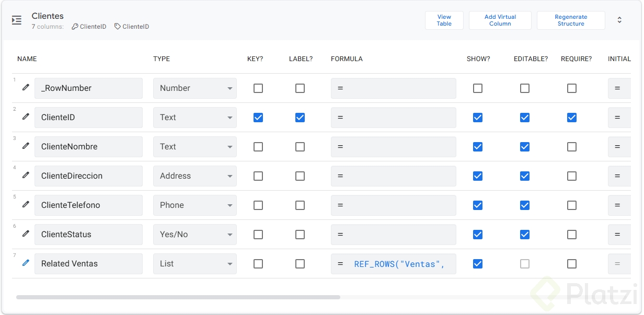Change the type dropdown of ClienteStatus

point(194,235)
